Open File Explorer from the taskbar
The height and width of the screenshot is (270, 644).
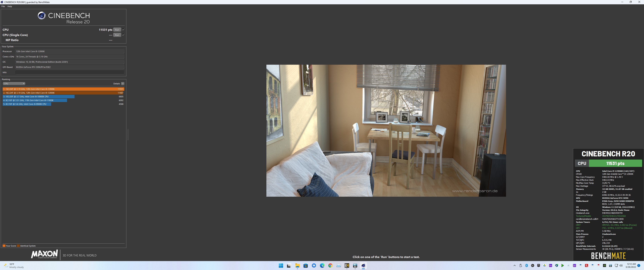click(297, 265)
